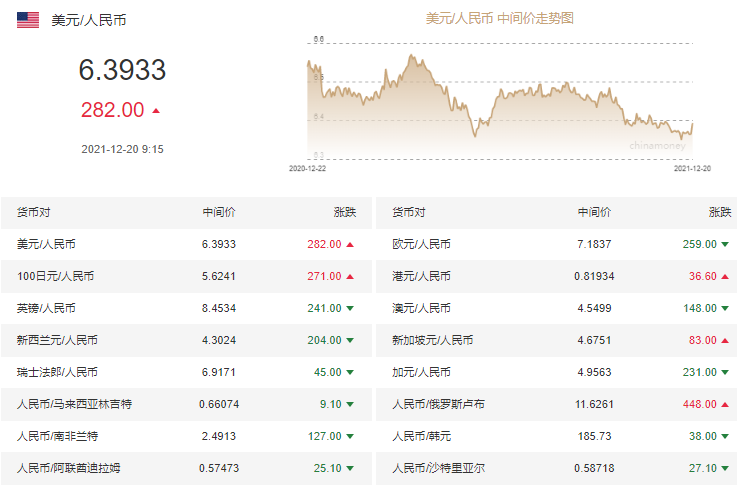Screen dimensions: 737x486
Task: Click the mid-rate value 11.6261
Action: pos(595,404)
